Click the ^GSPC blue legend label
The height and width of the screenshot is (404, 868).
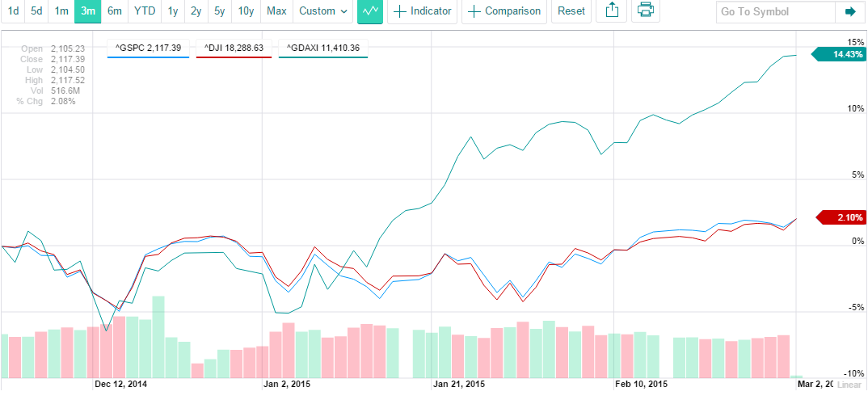coord(150,48)
